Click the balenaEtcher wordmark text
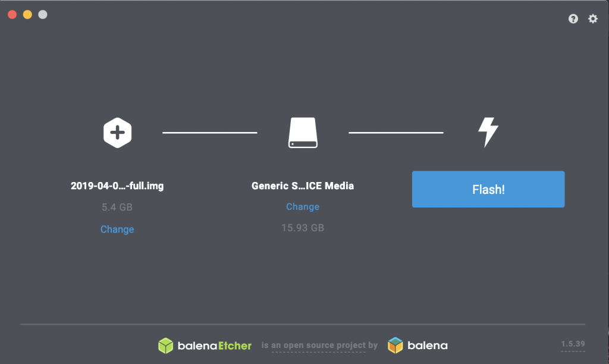609x364 pixels. click(x=214, y=346)
